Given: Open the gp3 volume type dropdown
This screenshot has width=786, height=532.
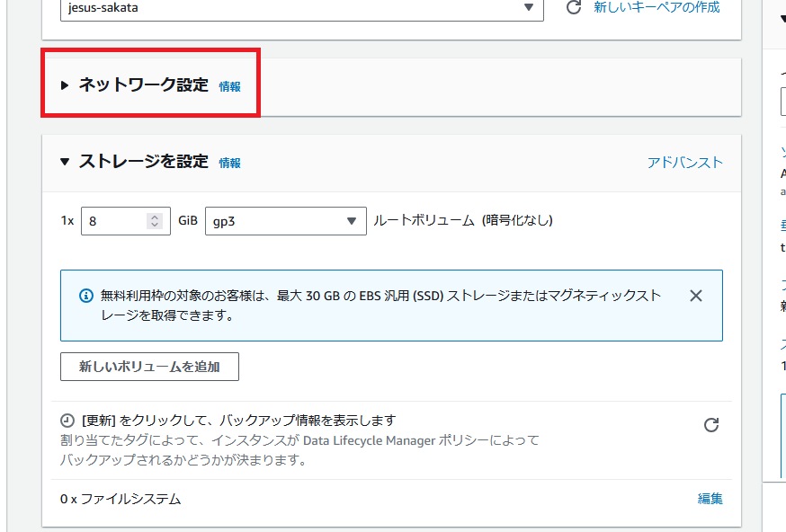Looking at the screenshot, I should tap(286, 221).
